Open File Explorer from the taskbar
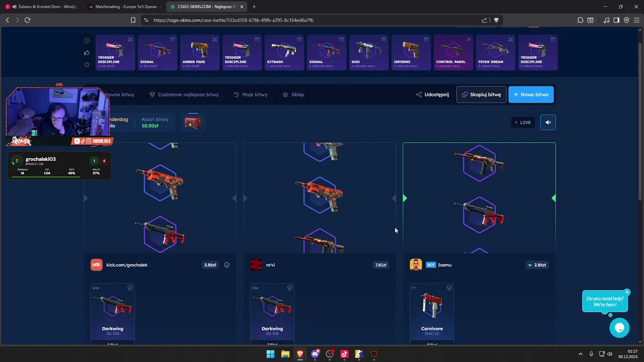Viewport: 644px width, 362px height. (285, 354)
